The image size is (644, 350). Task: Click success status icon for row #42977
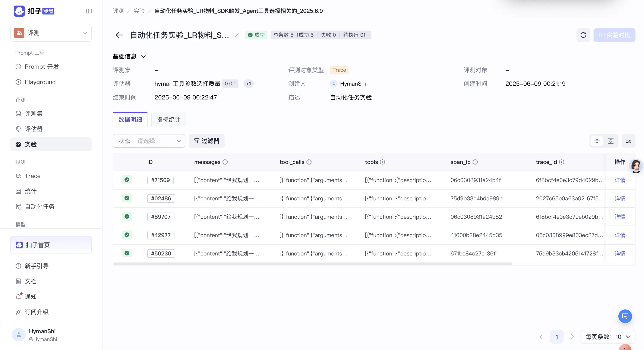click(127, 235)
